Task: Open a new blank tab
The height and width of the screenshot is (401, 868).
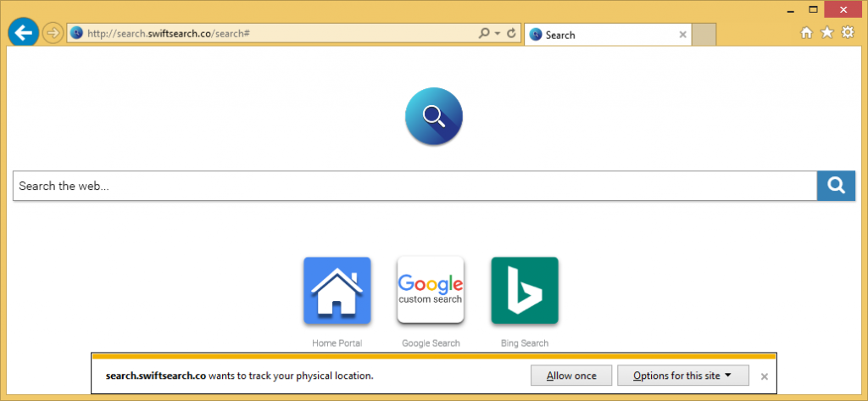Action: tap(704, 35)
